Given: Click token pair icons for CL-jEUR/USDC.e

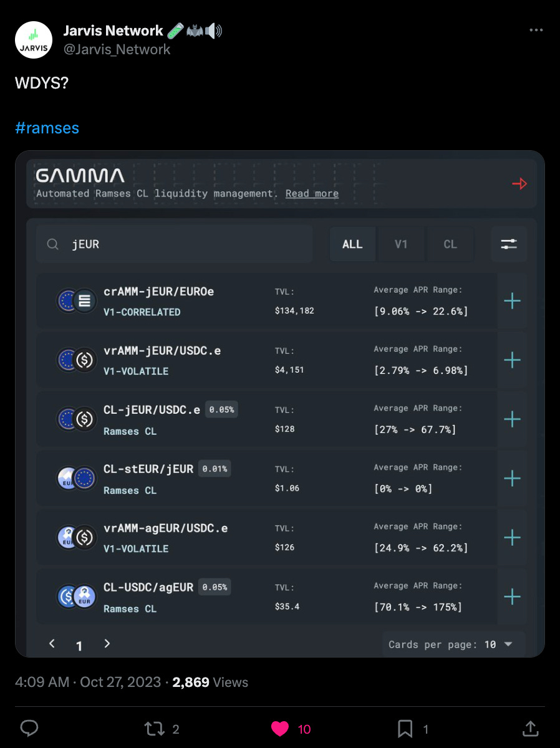Looking at the screenshot, I should (x=75, y=419).
